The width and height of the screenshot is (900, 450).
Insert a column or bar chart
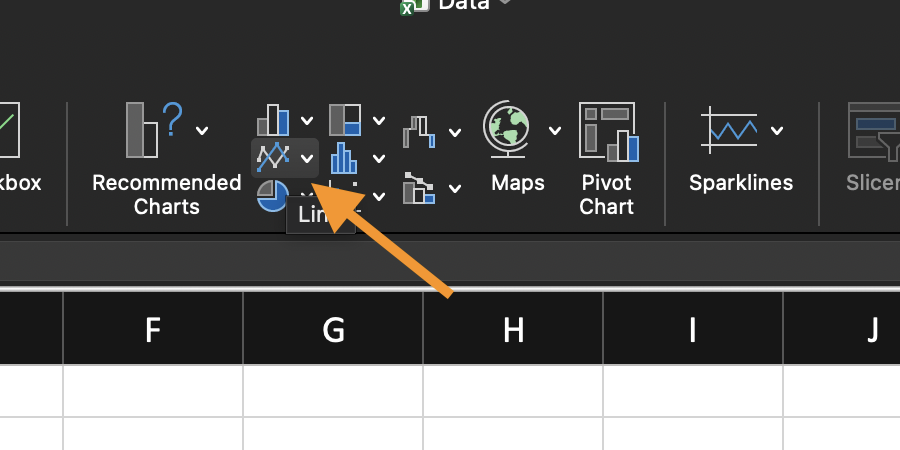pos(273,121)
